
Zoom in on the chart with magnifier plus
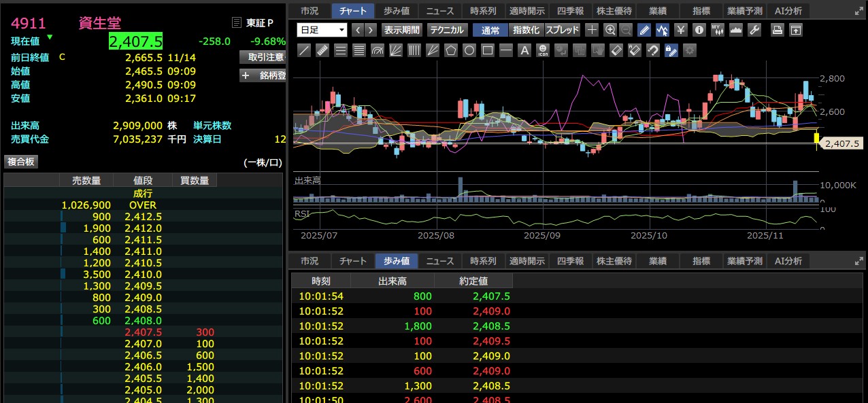coord(610,30)
